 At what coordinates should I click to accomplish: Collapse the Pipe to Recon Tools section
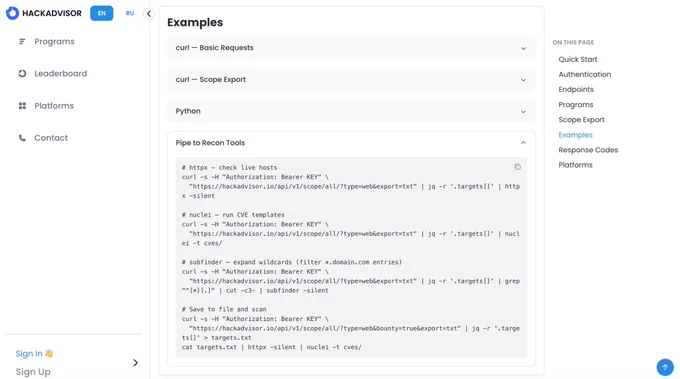(x=351, y=143)
